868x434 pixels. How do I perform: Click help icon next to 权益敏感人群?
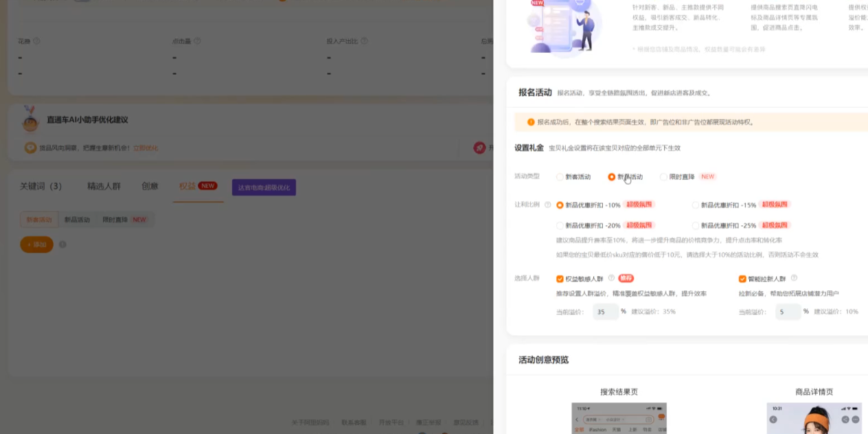tap(611, 278)
